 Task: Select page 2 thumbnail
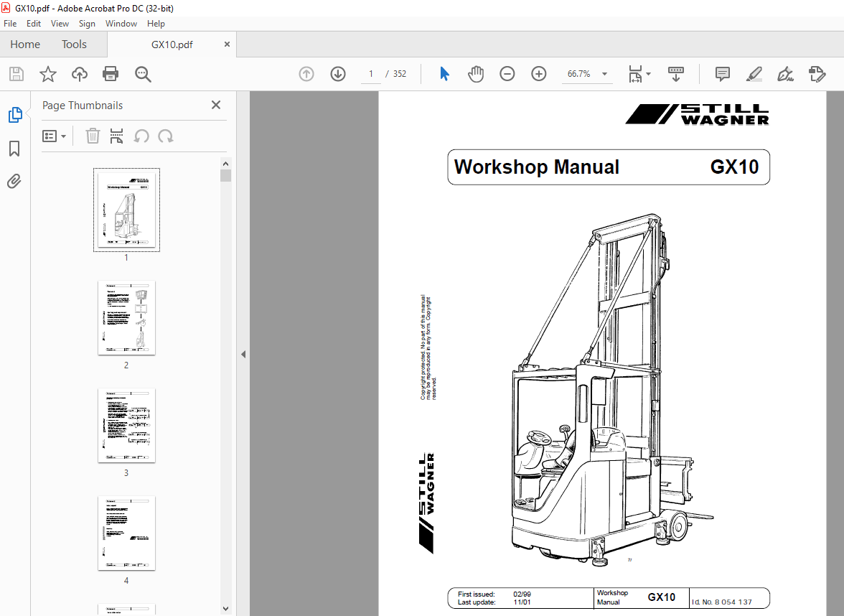[126, 317]
